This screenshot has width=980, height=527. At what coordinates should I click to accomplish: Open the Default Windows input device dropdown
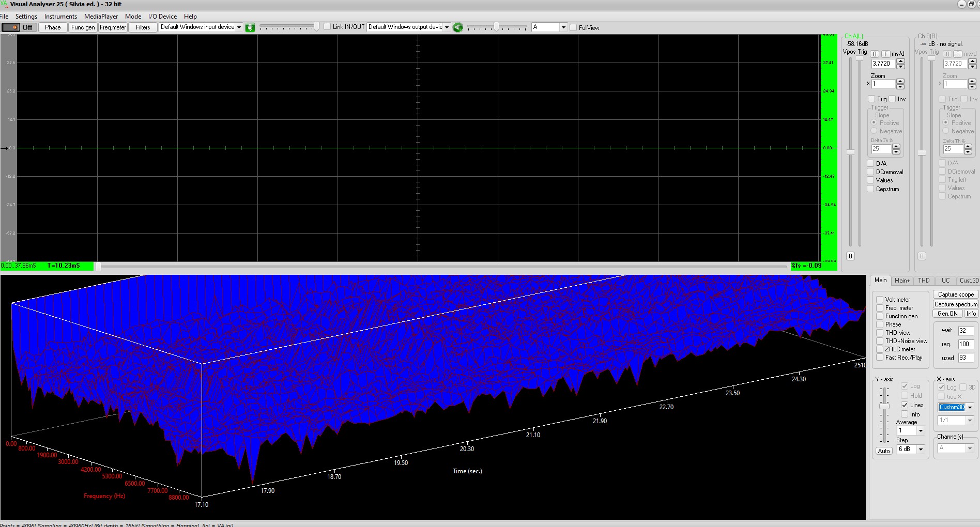[x=239, y=27]
